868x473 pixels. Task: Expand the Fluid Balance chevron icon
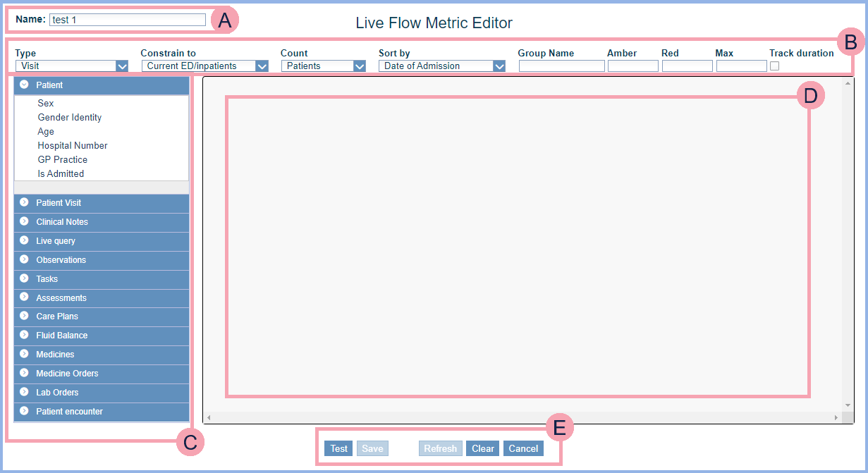(x=24, y=335)
